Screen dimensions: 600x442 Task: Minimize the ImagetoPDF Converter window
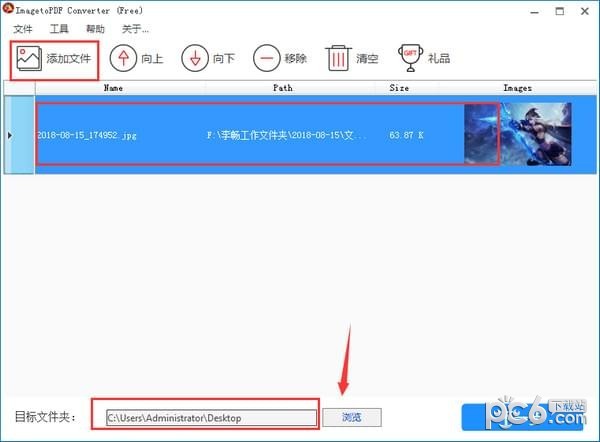point(535,11)
